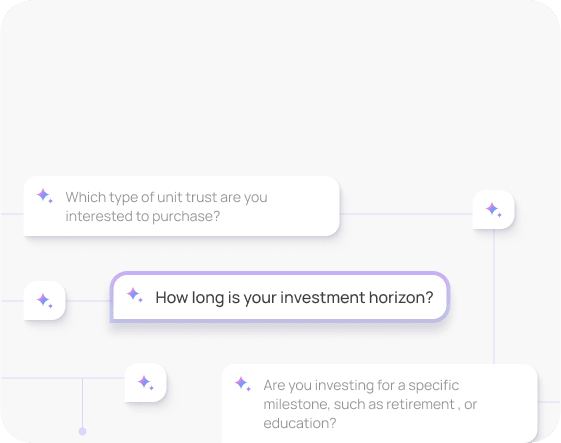
Task: Choose "Which type of unit trust" prompt
Action: point(182,206)
